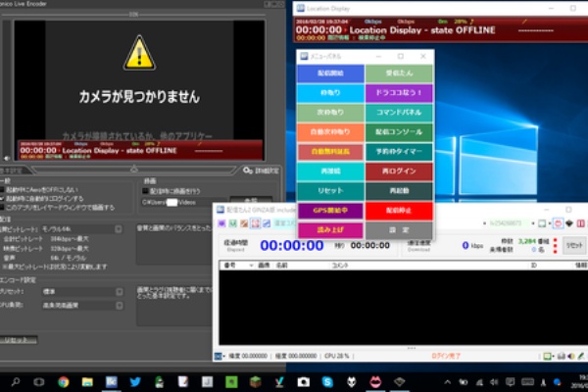The image size is (588, 392).
Task: Click the green monitor icon in 配信たん toolbar
Action: click(x=542, y=223)
